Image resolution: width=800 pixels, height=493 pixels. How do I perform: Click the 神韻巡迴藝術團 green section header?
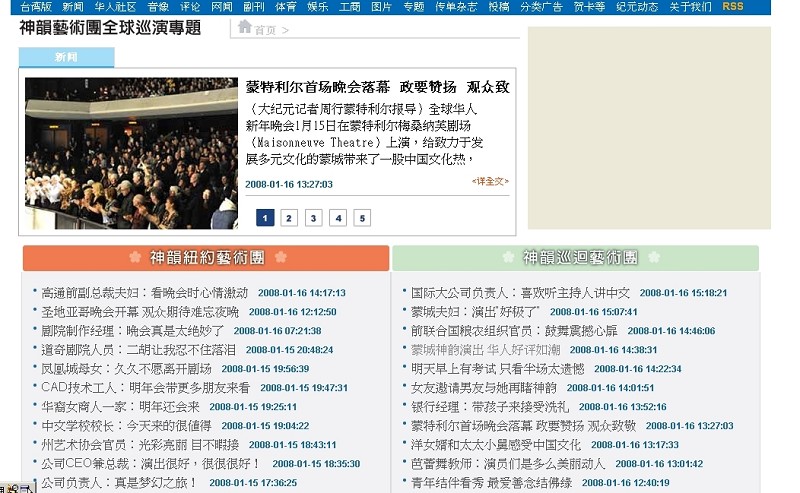(575, 258)
